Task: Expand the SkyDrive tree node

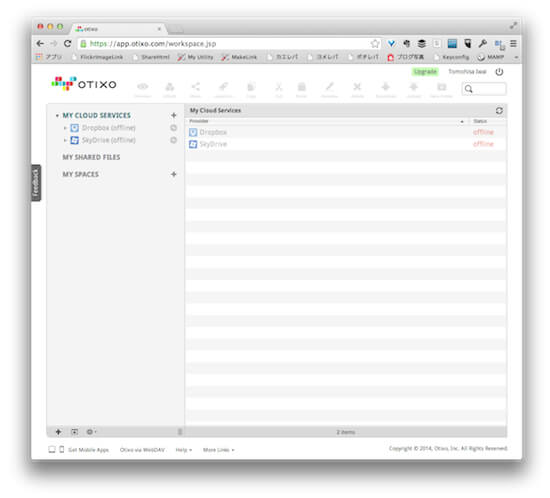Action: (x=65, y=140)
